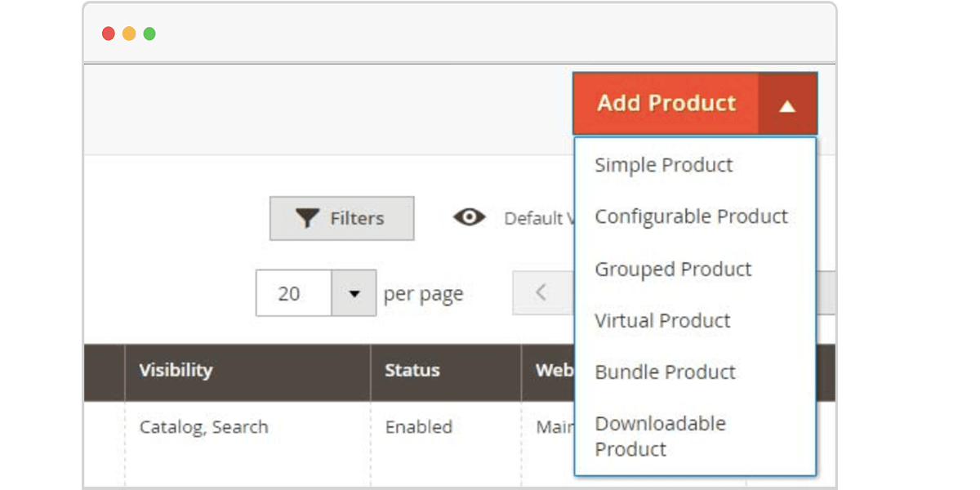Viewport: 980px width, 490px height.
Task: Go to previous page with left chevron
Action: click(541, 292)
